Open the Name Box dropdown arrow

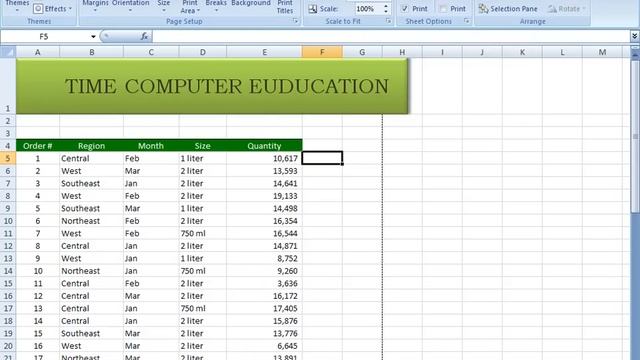coord(93,37)
